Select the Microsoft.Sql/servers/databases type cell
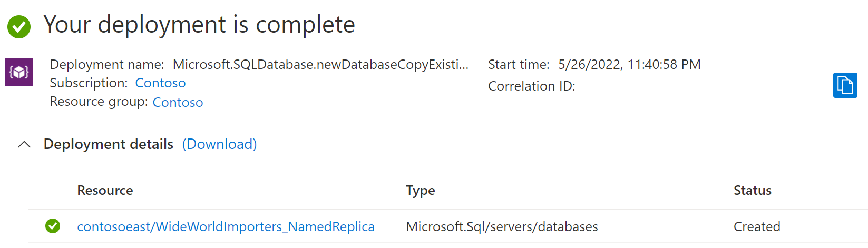The height and width of the screenshot is (248, 868). [x=502, y=226]
